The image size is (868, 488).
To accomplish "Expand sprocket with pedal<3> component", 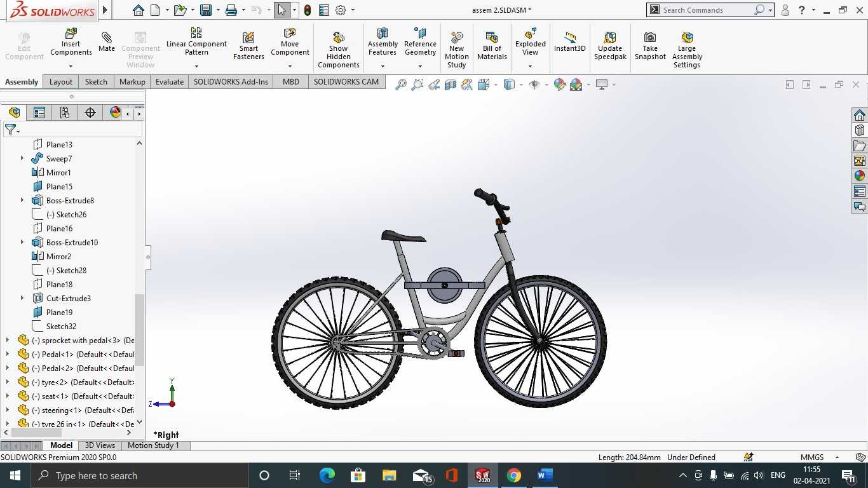I will coord(8,340).
